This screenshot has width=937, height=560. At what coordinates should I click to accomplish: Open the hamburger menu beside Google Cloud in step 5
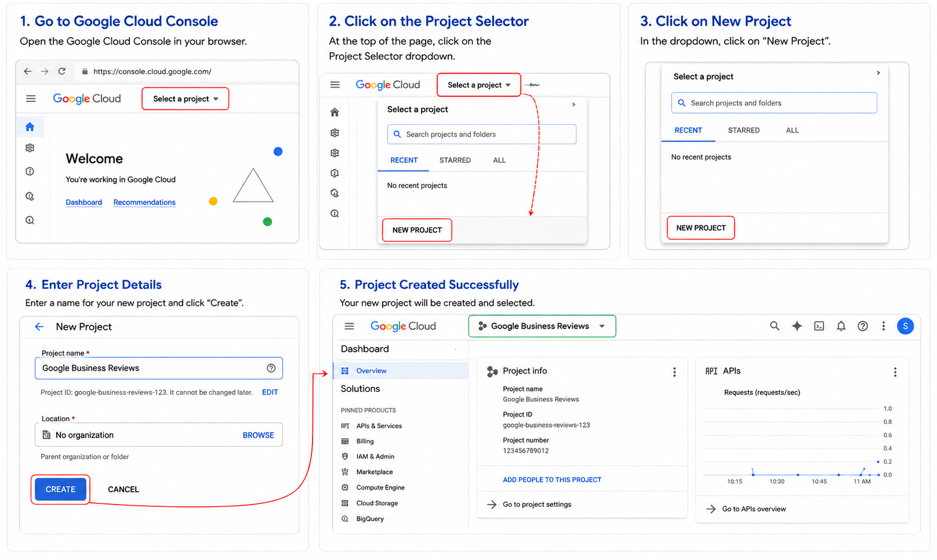[349, 326]
